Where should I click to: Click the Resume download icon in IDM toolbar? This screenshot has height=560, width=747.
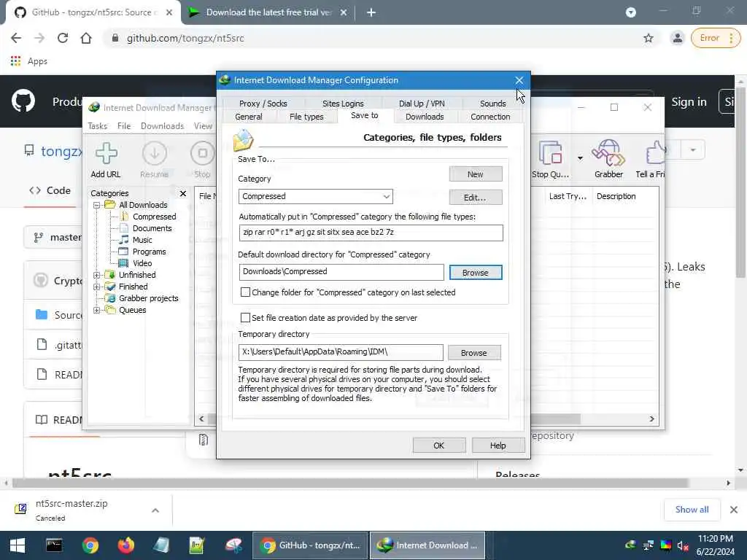(x=155, y=160)
